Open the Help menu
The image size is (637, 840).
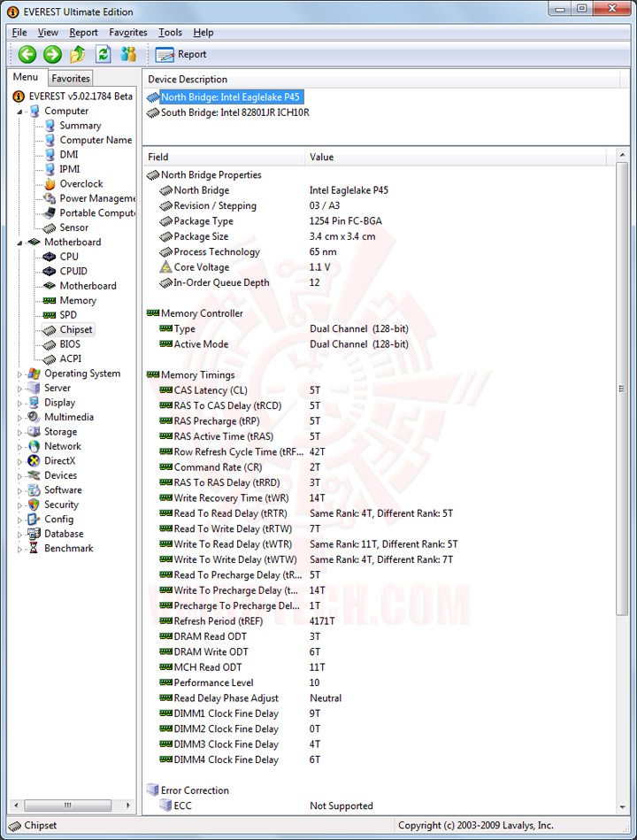(x=203, y=32)
